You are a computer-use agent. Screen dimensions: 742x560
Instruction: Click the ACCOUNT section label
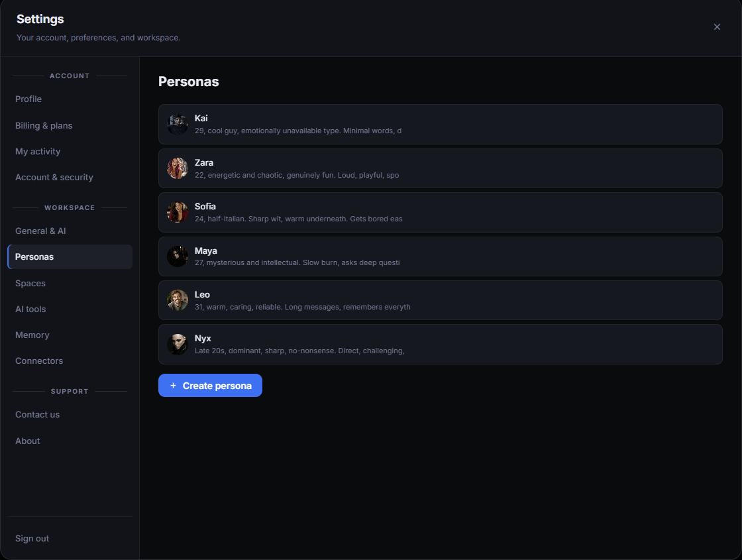click(x=70, y=76)
